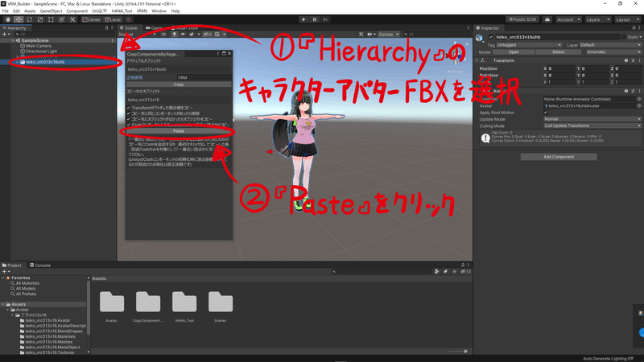This screenshot has width=644, height=362.
Task: Toggle the Static checkbox
Action: pyautogui.click(x=624, y=37)
